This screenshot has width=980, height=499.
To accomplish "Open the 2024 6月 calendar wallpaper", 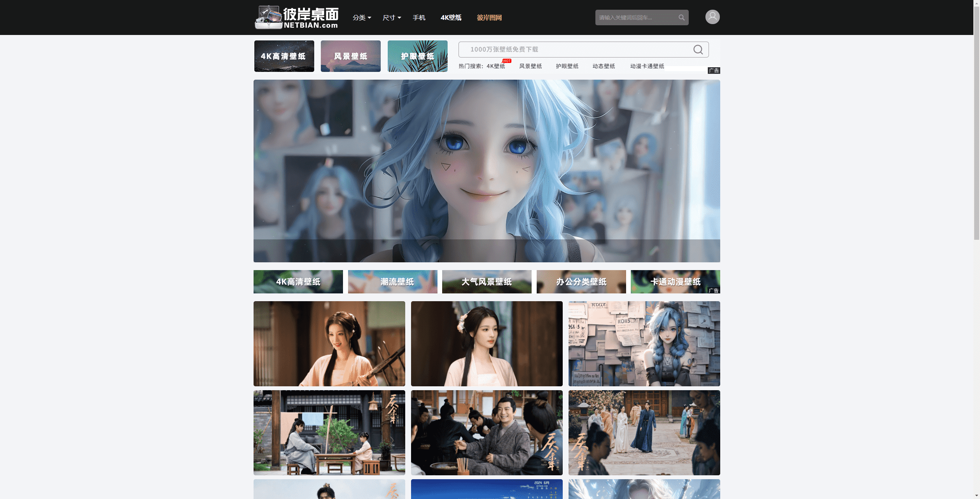I will [487, 489].
